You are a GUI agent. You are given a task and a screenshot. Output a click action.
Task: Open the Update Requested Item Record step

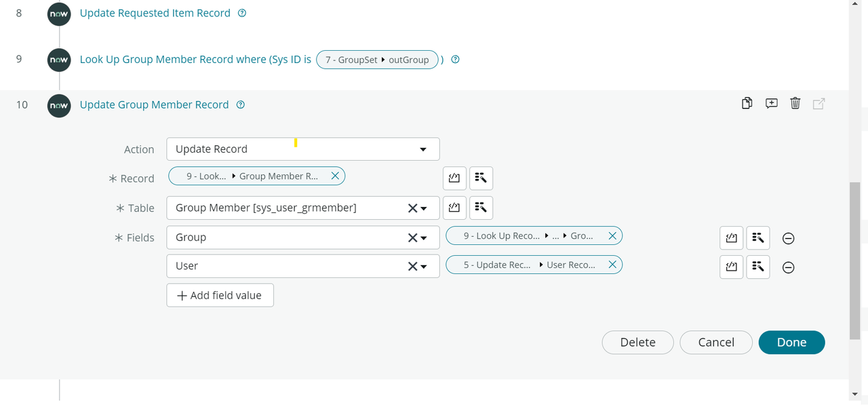155,13
